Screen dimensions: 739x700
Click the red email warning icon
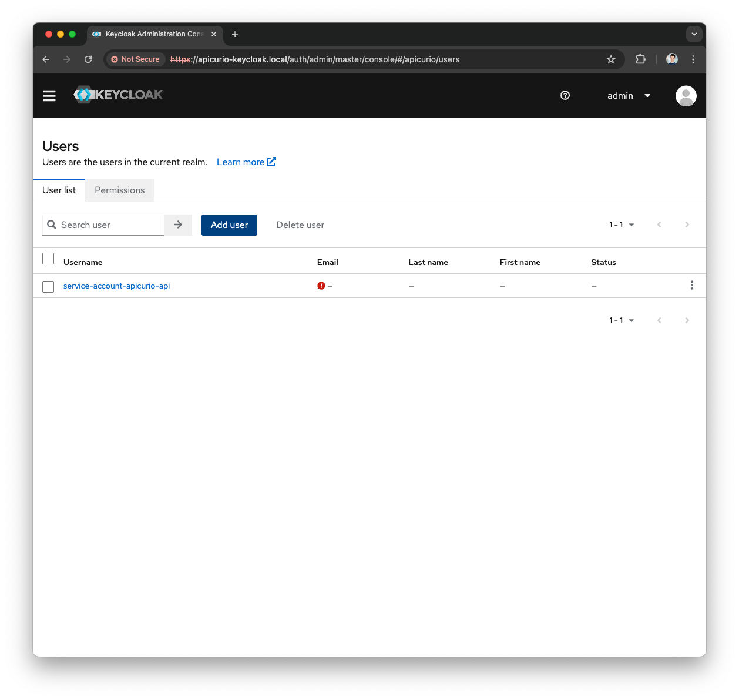(321, 285)
